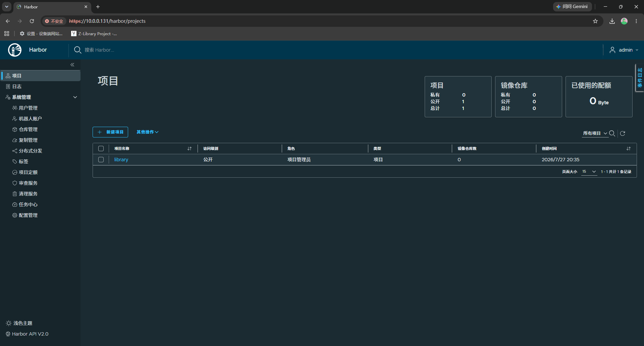The height and width of the screenshot is (346, 644).
Task: Click the 不安全 site security badge
Action: tap(54, 21)
